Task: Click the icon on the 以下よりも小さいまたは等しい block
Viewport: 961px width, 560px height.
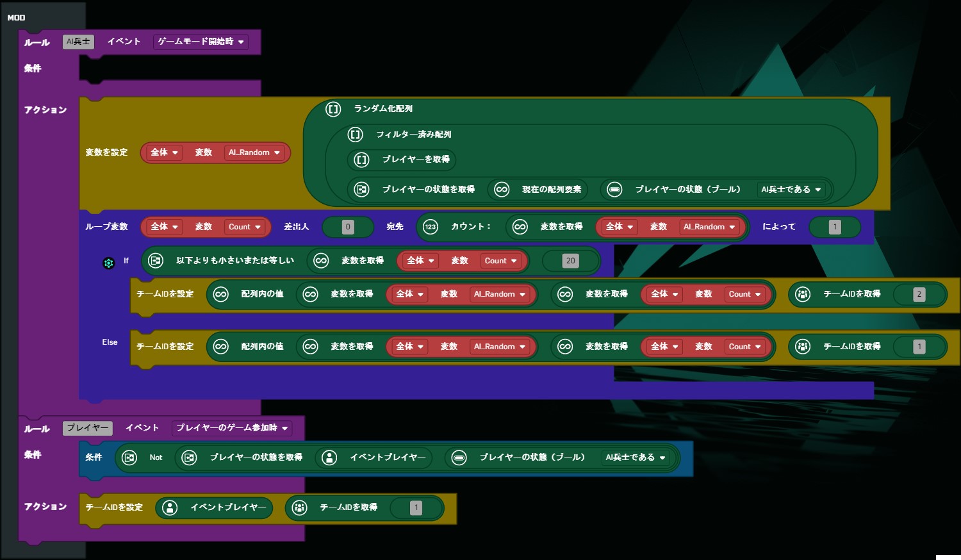Action: tap(156, 261)
